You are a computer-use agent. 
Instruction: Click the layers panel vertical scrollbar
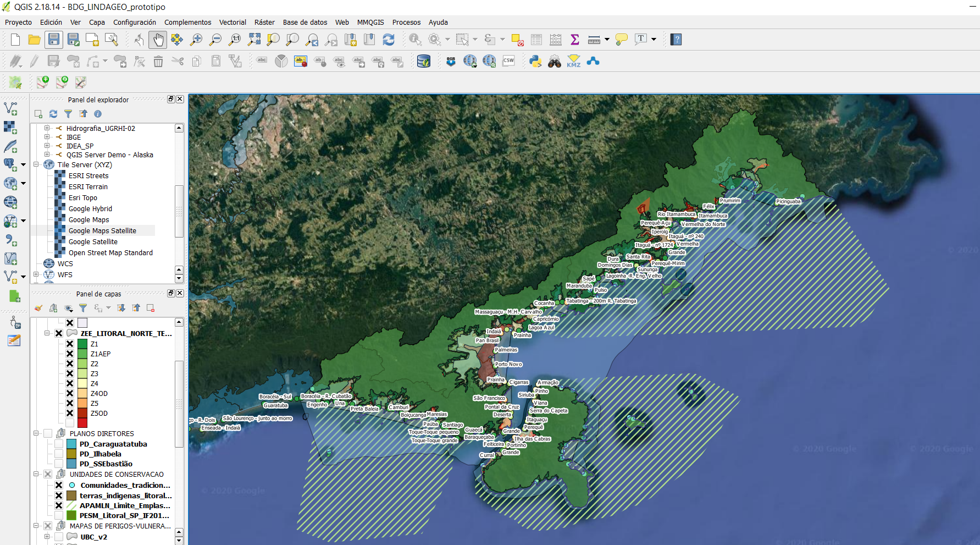tap(179, 403)
